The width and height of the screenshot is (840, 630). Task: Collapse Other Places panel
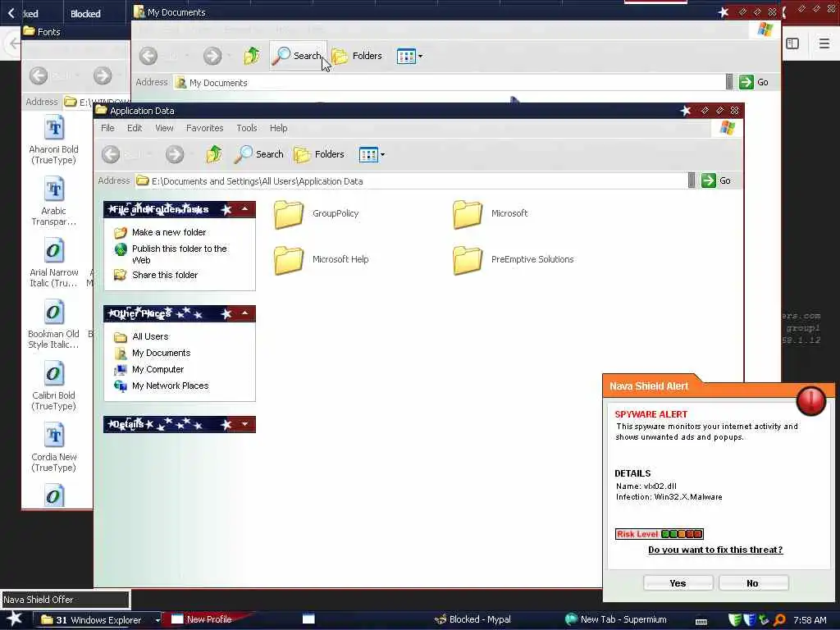pyautogui.click(x=244, y=313)
